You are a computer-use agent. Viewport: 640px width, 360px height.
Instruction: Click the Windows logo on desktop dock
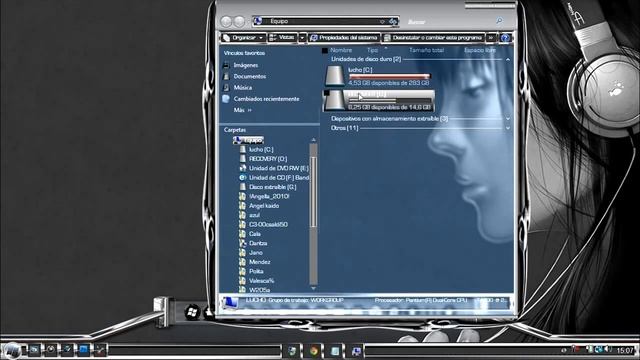(192, 313)
